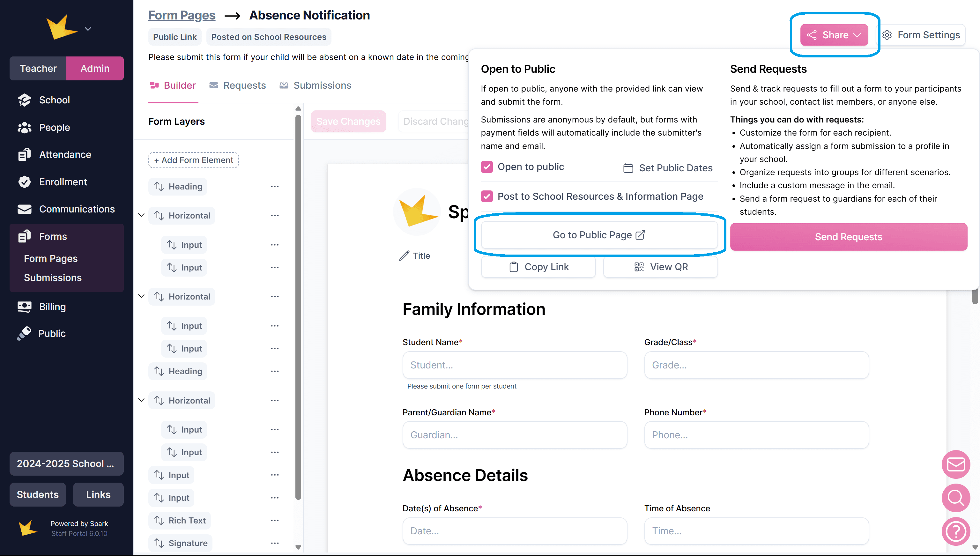Open the school logo dropdown chevron
Screen dimensions: 980x556
(x=88, y=29)
